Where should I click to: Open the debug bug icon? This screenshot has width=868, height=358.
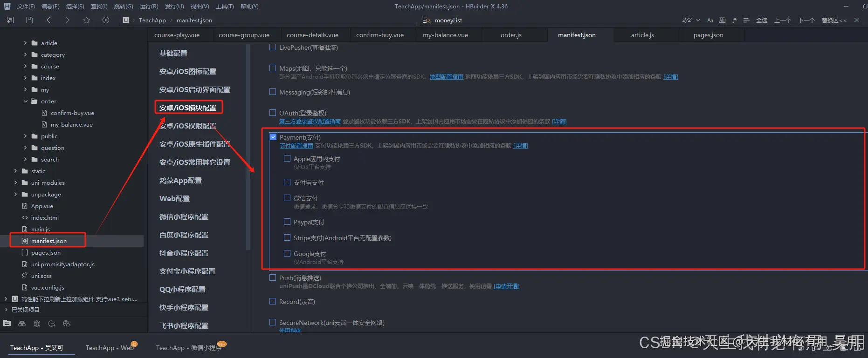tap(37, 324)
